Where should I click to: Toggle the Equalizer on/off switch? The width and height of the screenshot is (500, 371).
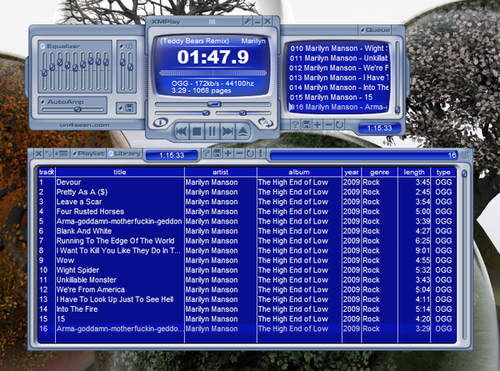43,46
